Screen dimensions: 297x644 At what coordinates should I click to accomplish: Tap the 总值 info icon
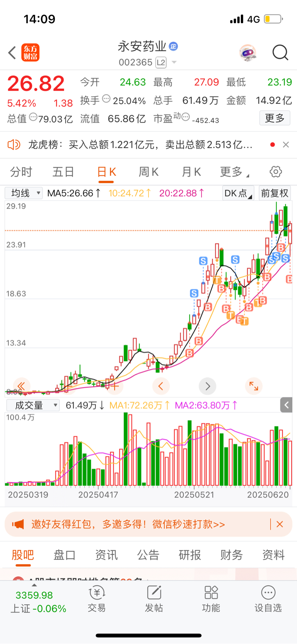[33, 117]
